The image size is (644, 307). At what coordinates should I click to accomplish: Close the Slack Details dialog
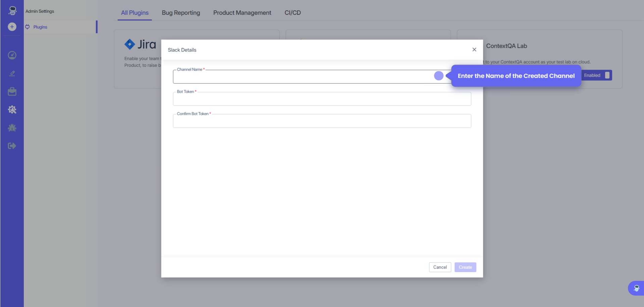[474, 50]
